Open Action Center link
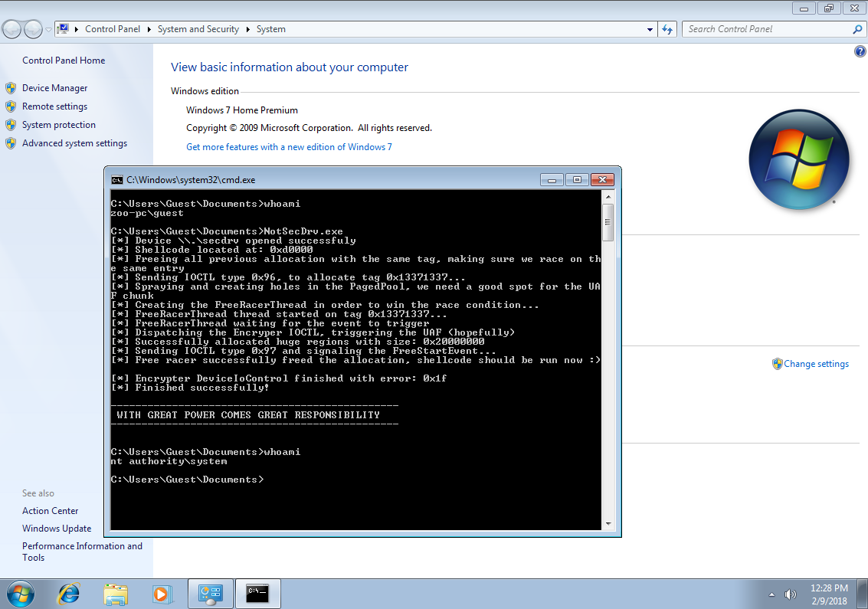This screenshot has height=609, width=868. 51,510
